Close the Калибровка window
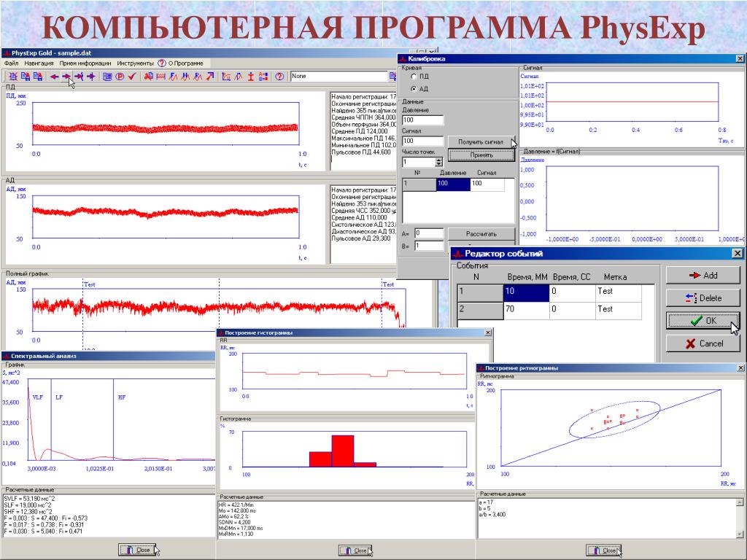The image size is (747, 560). (740, 58)
